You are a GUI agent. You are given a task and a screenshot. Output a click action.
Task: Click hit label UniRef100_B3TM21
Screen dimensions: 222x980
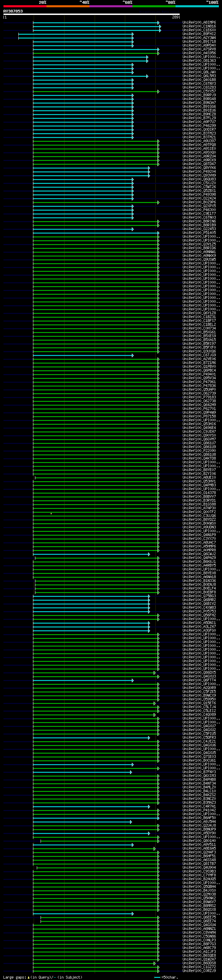point(199,137)
